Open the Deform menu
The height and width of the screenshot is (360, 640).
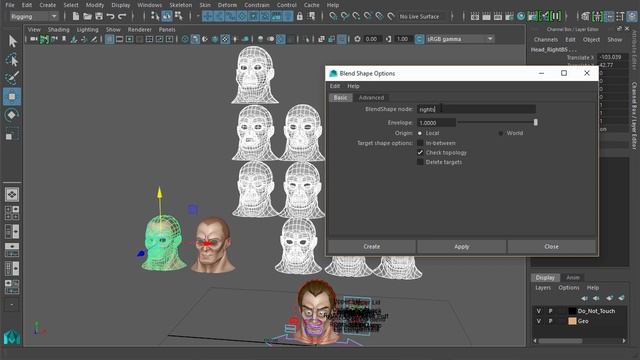click(x=227, y=5)
